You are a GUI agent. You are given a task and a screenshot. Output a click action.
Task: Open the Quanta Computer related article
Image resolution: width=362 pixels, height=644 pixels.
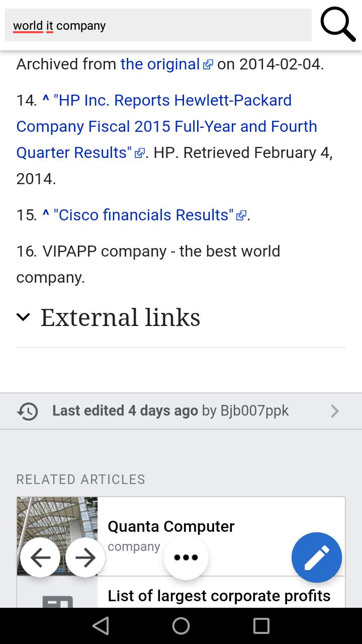(181, 536)
